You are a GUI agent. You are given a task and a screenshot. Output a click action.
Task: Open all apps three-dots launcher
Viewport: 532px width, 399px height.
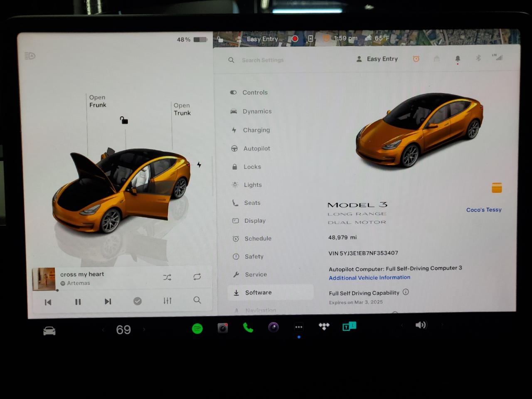[299, 327]
